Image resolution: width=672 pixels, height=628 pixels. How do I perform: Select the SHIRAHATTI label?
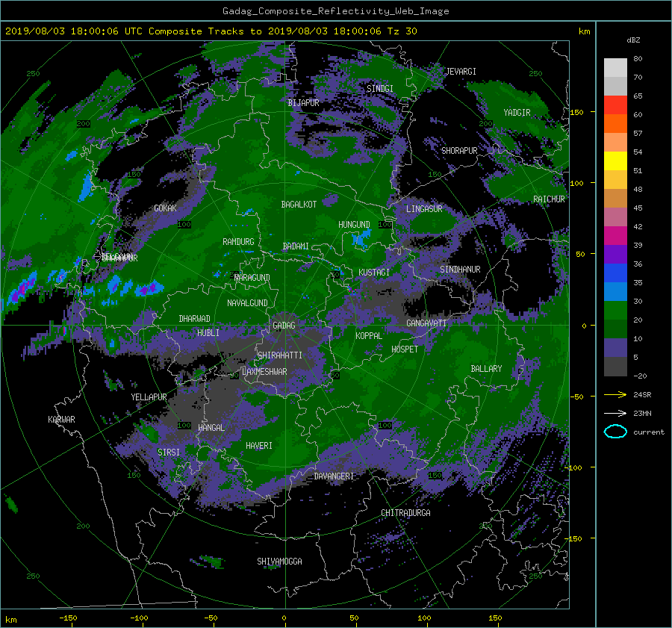coord(280,355)
